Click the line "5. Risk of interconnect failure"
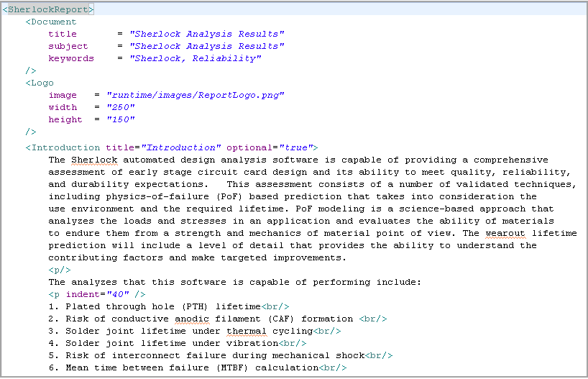 tap(206, 356)
